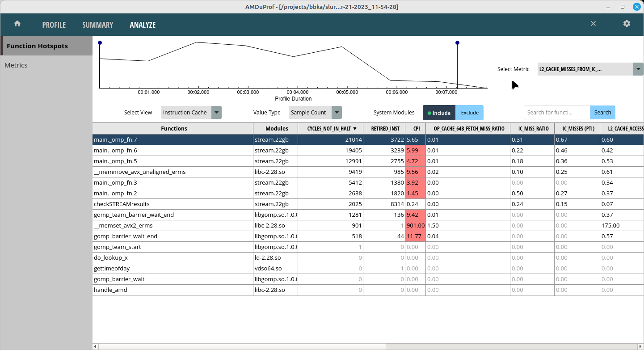The image size is (644, 350).
Task: Expand the Select View Instruction Cache dropdown
Action: coord(216,113)
